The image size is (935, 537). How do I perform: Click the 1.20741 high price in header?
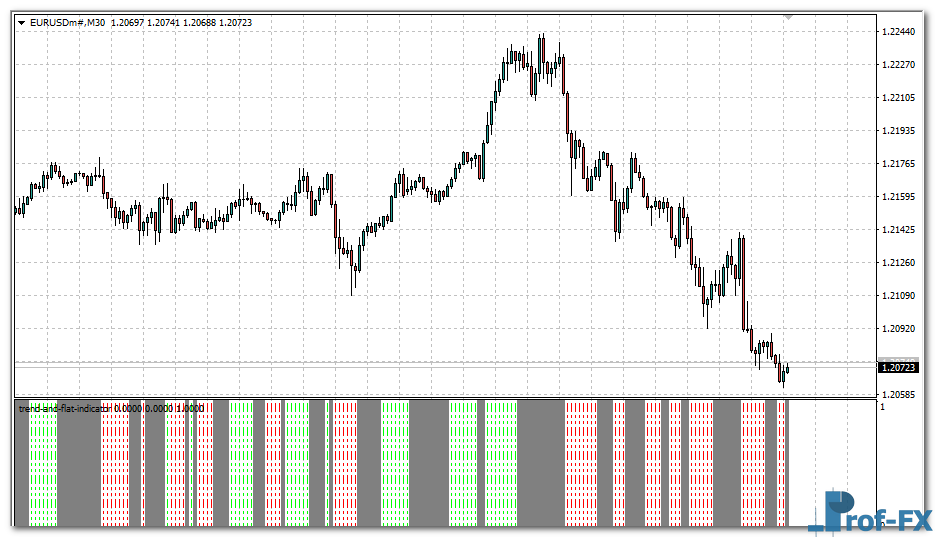point(163,23)
